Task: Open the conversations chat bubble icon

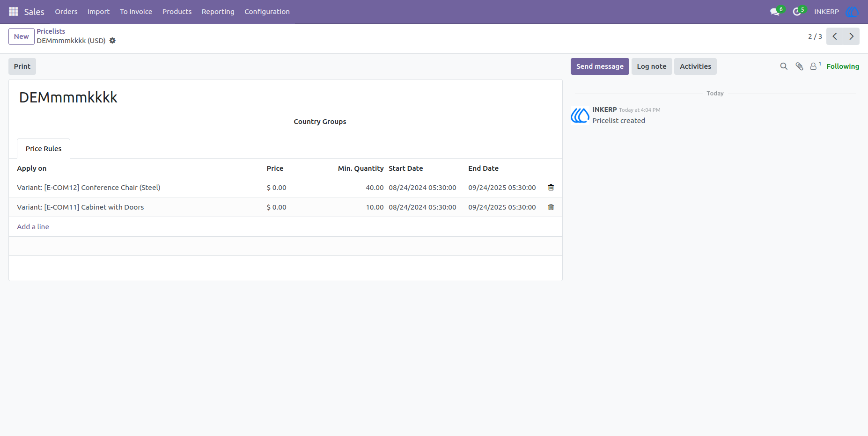Action: tap(775, 12)
